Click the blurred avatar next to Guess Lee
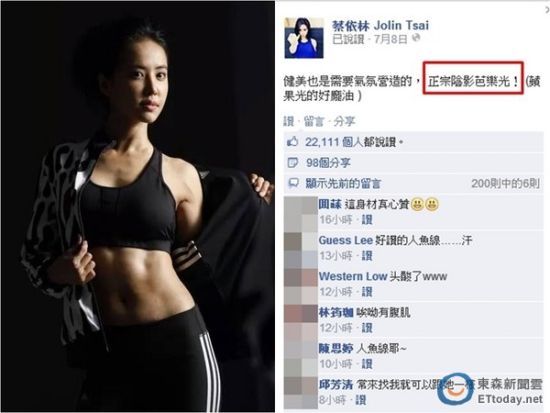The width and height of the screenshot is (550, 413). [301, 249]
